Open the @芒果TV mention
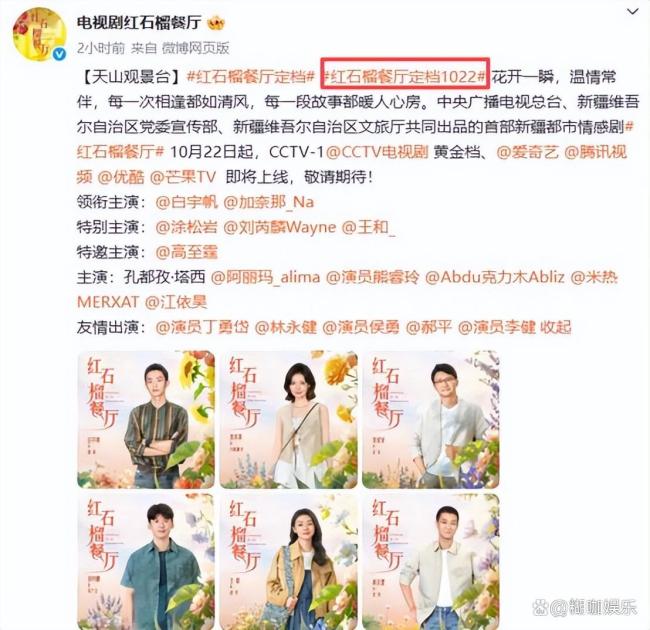The image size is (650, 630). 183,177
